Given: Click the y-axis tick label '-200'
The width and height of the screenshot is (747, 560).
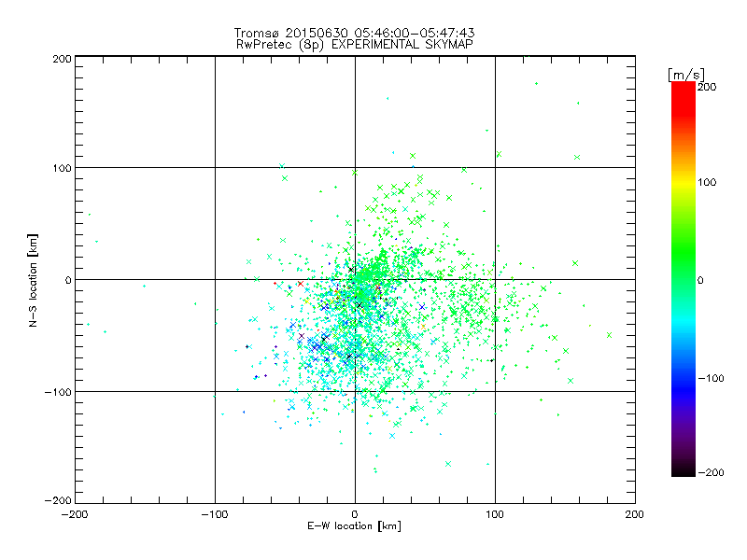Looking at the screenshot, I should coord(58,500).
